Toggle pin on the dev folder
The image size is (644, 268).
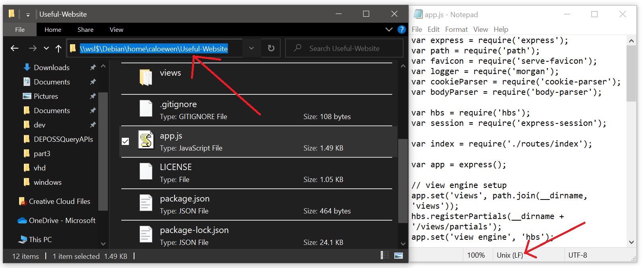(x=93, y=125)
